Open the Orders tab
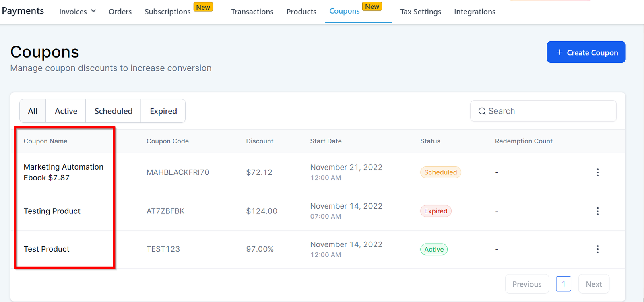The height and width of the screenshot is (302, 644). 120,12
